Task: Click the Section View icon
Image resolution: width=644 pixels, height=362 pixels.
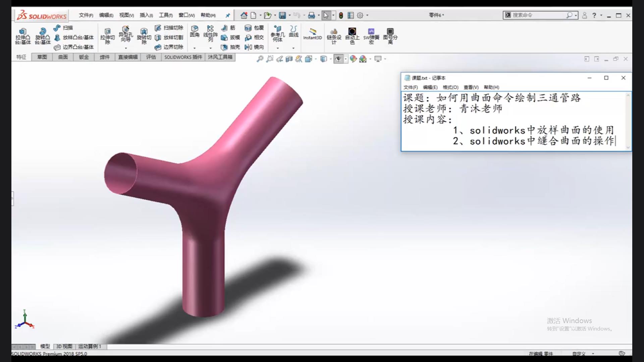Action: point(289,59)
